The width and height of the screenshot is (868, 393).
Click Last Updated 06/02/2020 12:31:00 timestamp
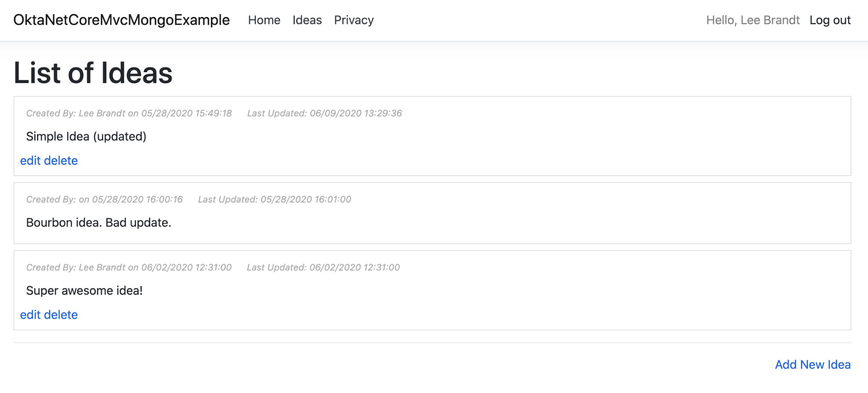click(x=323, y=267)
